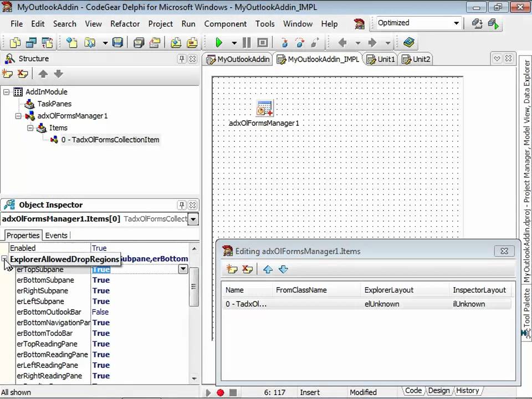Click the Set Debug Desktop icon

click(x=493, y=23)
